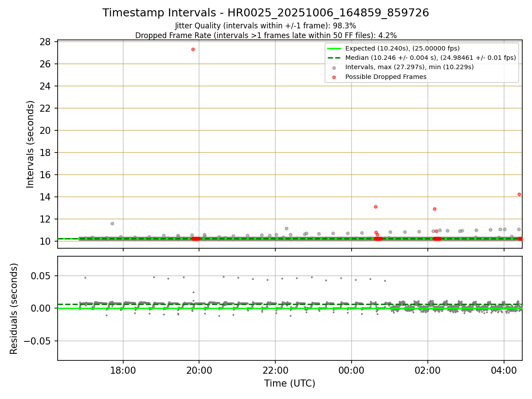
Task: Click the Residuals (seconds) axis label
Action: click(14, 309)
